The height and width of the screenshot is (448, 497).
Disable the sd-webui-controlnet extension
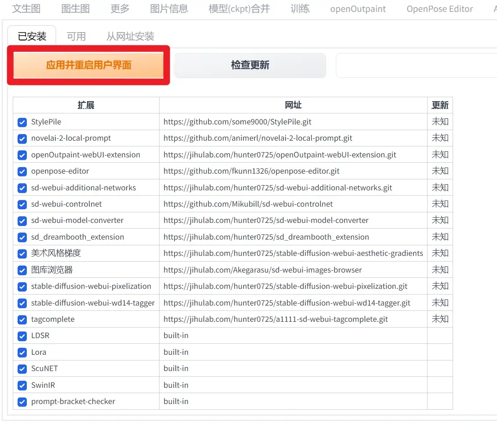pyautogui.click(x=22, y=204)
